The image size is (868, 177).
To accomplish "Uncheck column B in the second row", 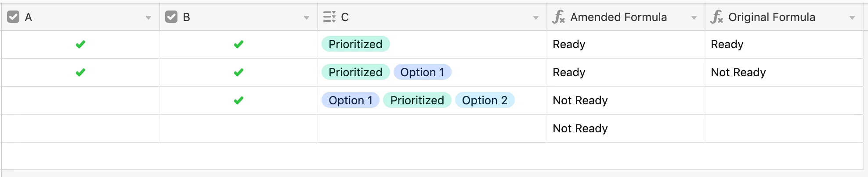I will pos(239,72).
